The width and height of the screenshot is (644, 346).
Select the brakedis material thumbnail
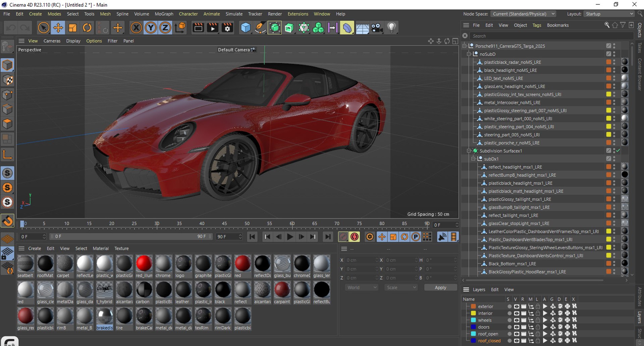[x=105, y=316]
